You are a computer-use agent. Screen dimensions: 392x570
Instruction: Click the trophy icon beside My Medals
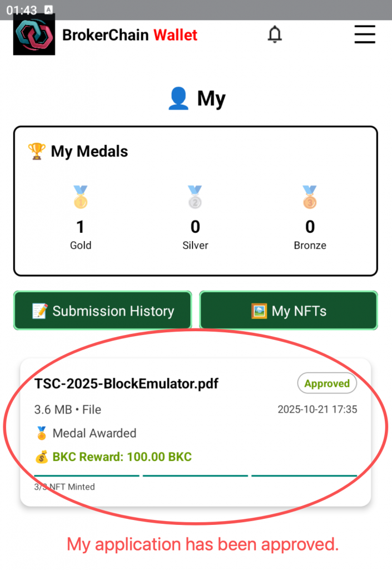37,151
